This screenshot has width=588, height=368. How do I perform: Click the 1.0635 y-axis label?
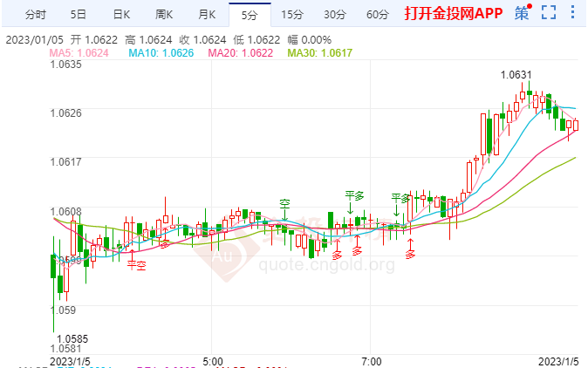[65, 65]
